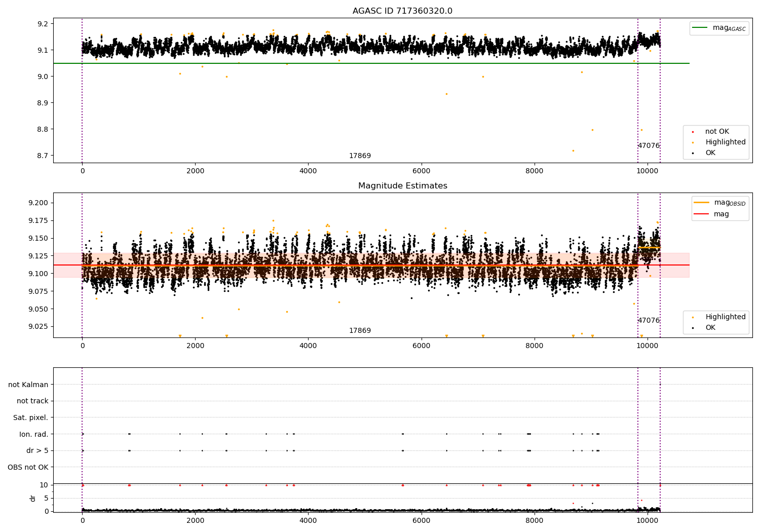
Task: Click the rotated 'dr' axis label
Action: click(x=33, y=498)
